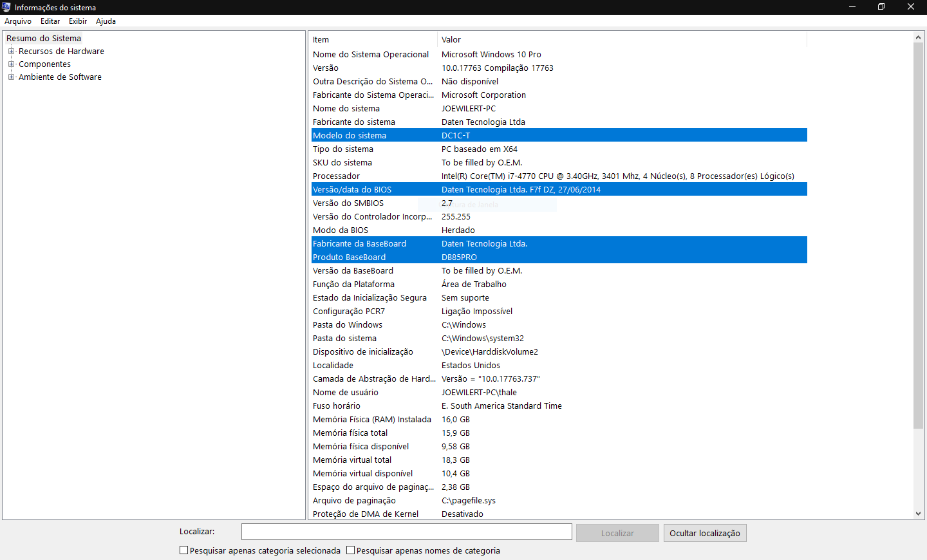The height and width of the screenshot is (560, 927).
Task: Click the Valor column header
Action: click(x=622, y=40)
